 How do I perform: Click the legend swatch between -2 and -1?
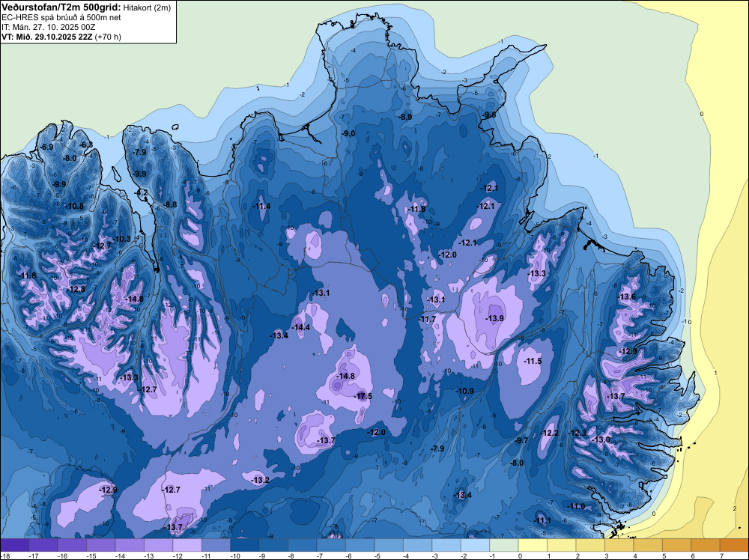[x=476, y=545]
